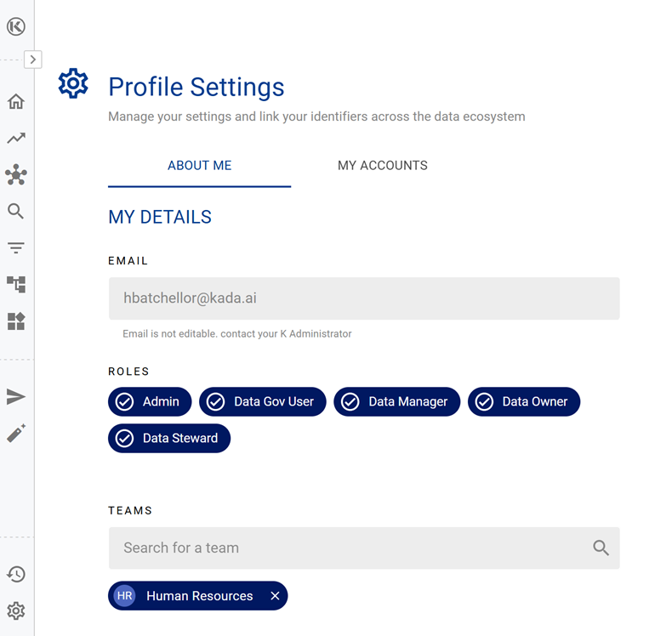
Task: Switch to the My Accounts tab
Action: 382,166
